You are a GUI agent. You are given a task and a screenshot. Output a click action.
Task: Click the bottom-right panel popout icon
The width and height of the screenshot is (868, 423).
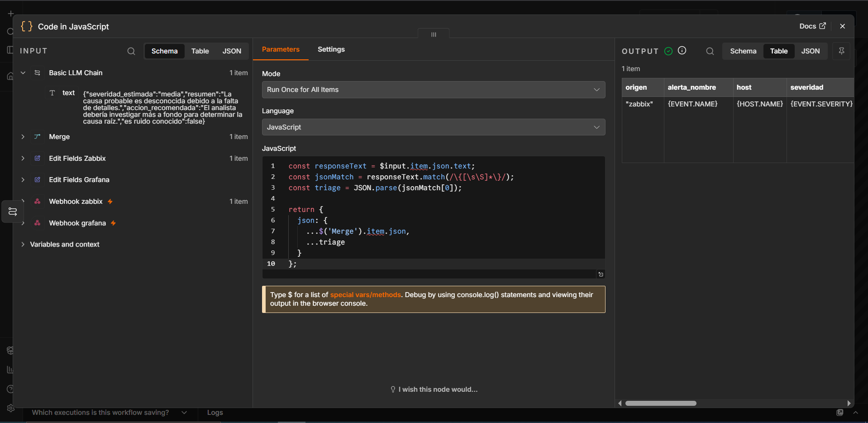840,413
